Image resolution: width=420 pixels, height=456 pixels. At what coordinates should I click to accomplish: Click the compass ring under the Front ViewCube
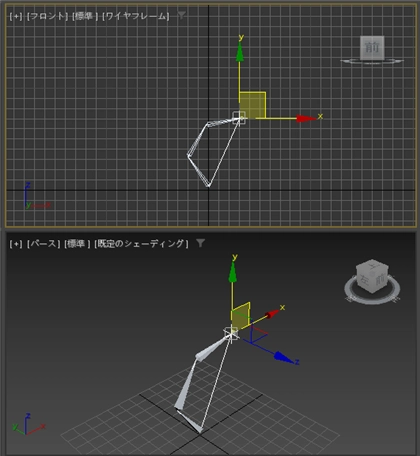372,61
